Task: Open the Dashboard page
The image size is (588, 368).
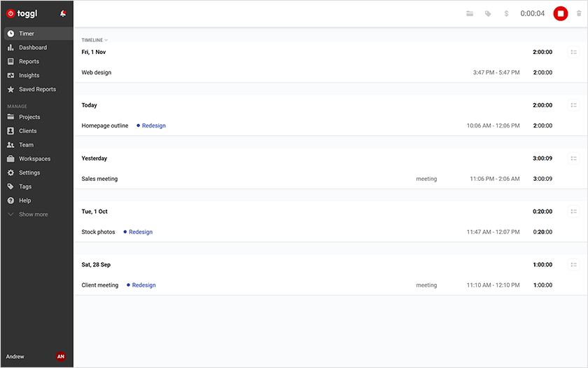Action: pos(32,48)
